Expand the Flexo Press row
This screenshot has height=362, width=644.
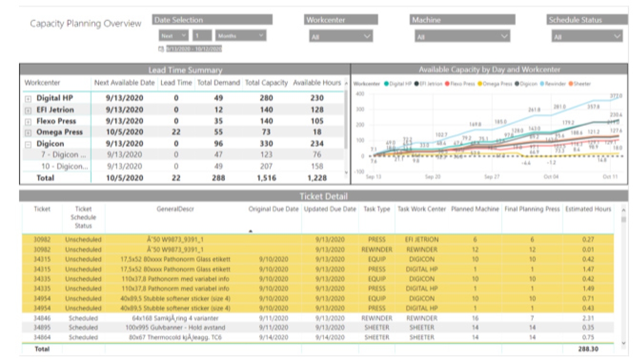tap(28, 122)
